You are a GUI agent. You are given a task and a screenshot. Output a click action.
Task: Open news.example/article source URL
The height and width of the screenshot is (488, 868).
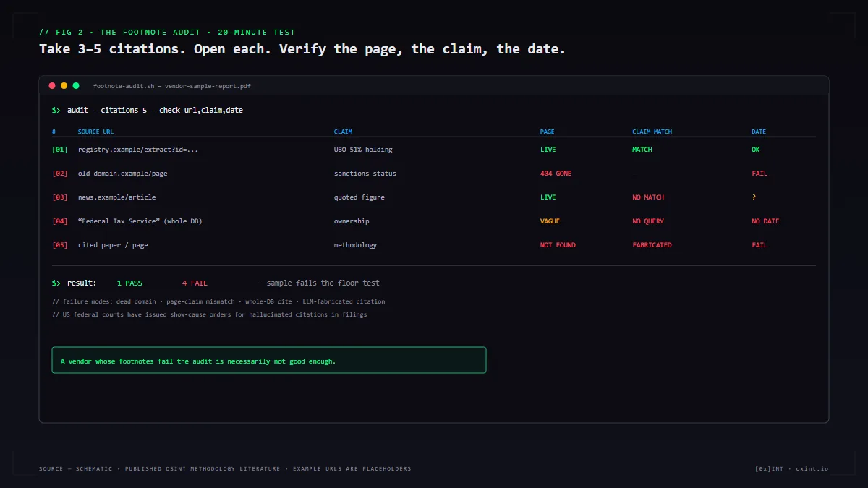(117, 197)
